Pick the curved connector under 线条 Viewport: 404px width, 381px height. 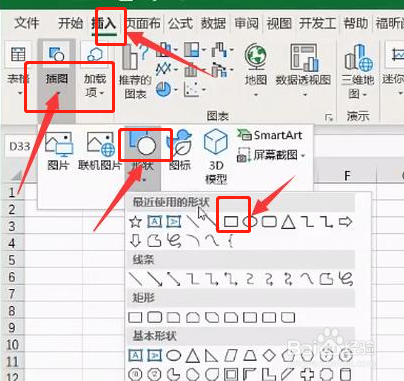tap(250, 279)
